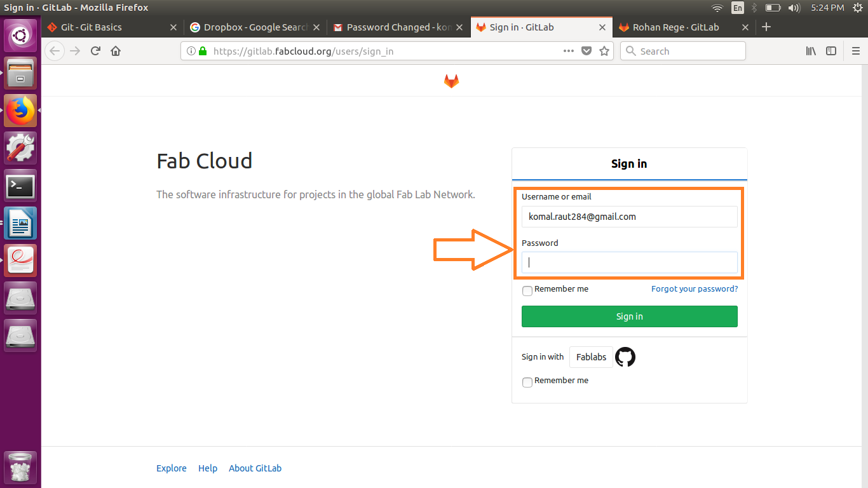Reload the page using the refresh icon
The image size is (868, 488).
(x=95, y=51)
